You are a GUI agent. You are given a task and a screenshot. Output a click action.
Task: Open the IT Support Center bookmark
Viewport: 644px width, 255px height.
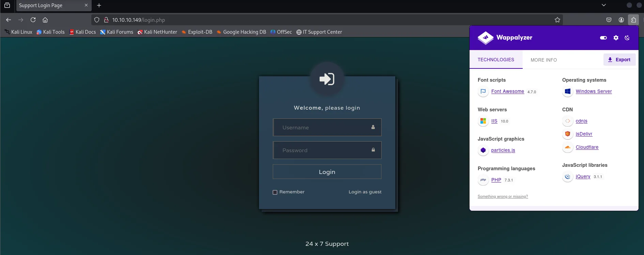click(319, 32)
